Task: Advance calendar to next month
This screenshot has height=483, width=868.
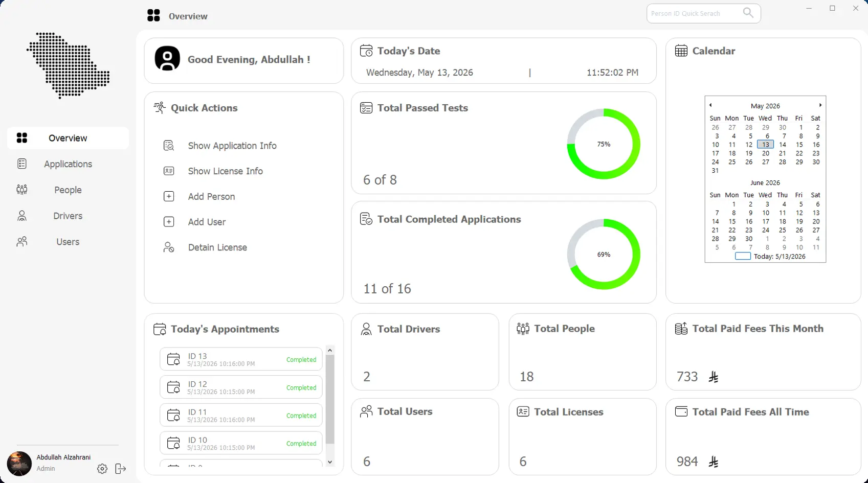Action: (x=820, y=105)
